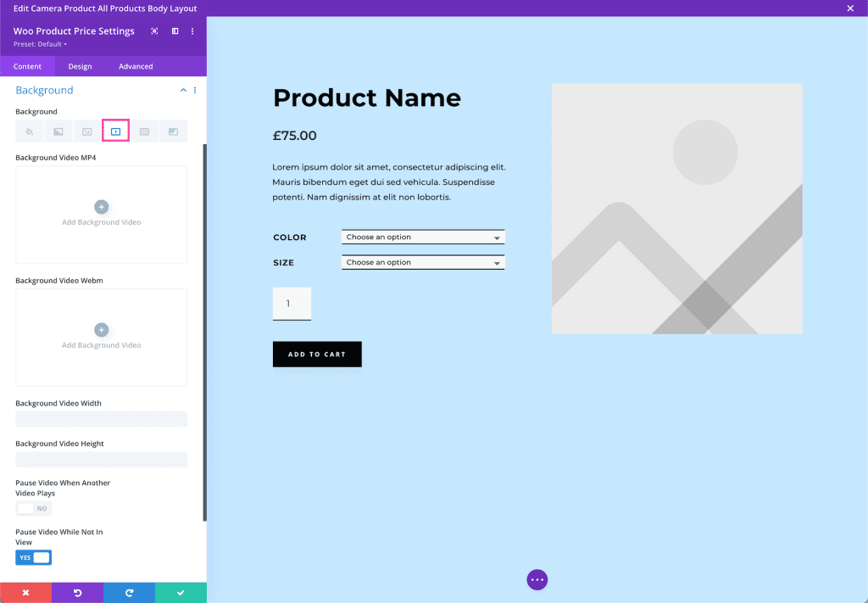
Task: Switch to the background image option
Action: coord(86,131)
